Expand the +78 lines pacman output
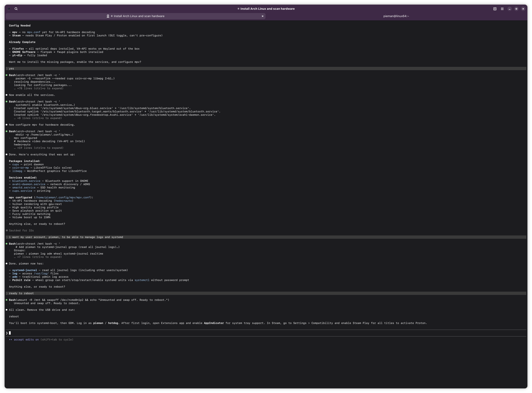The width and height of the screenshot is (532, 393). coord(39,89)
